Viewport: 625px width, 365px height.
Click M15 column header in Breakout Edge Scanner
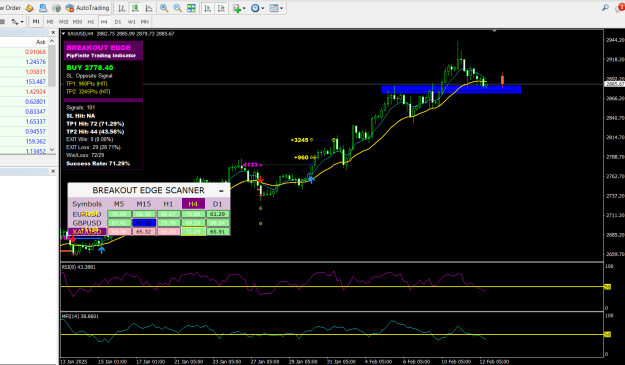143,204
